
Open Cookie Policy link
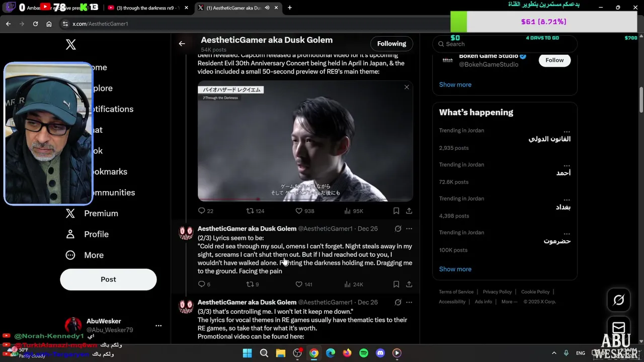click(535, 292)
